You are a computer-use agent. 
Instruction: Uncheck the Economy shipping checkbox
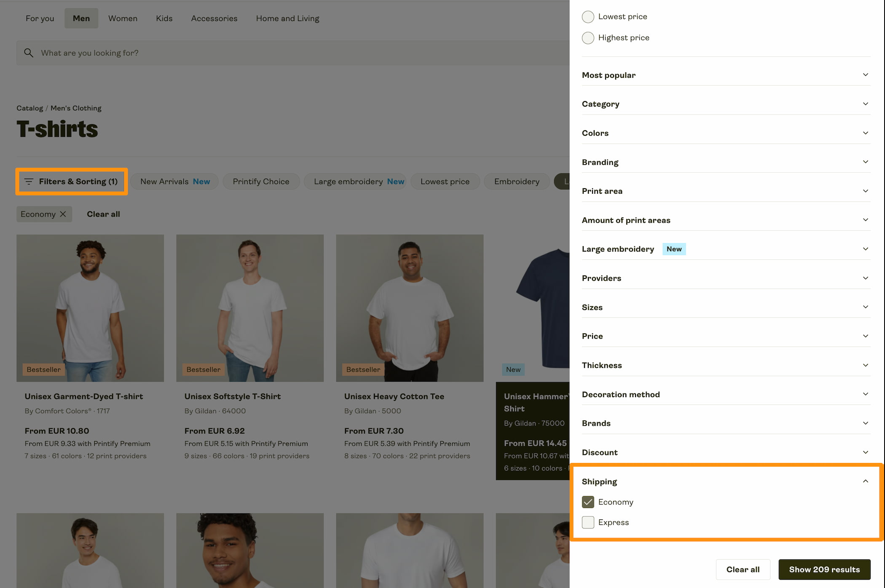[588, 502]
